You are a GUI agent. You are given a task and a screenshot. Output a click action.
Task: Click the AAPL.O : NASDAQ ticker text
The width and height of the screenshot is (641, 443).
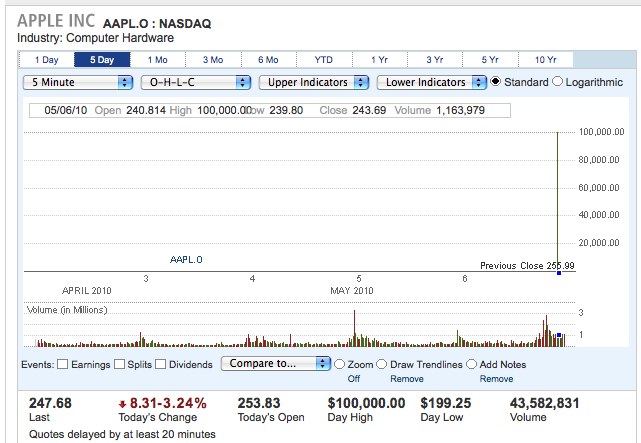coord(157,24)
